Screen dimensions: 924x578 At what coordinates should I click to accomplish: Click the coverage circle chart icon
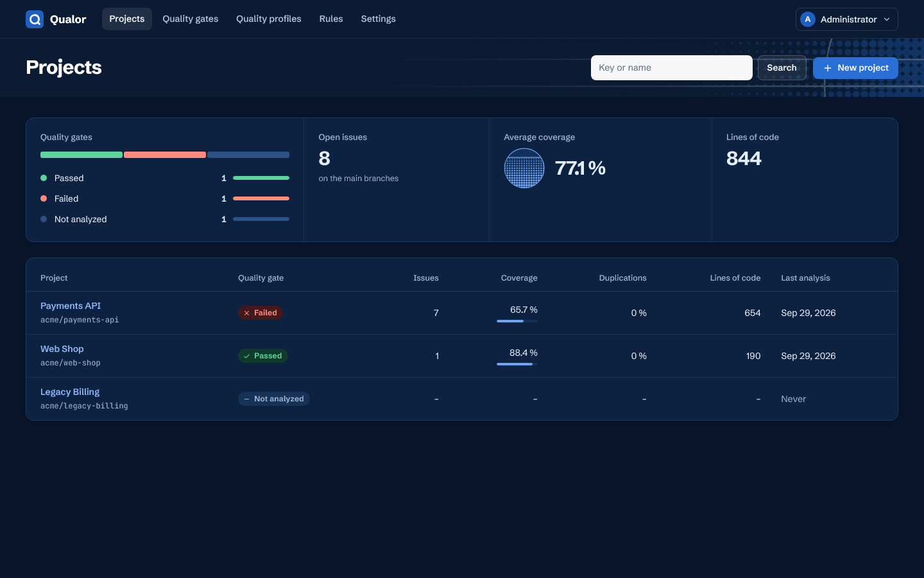pos(524,168)
